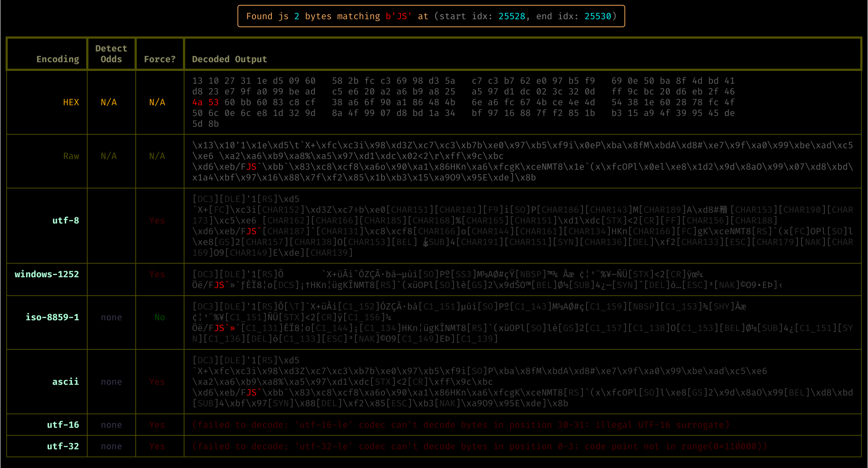Click the utf-32 failed to decode message
Screen dimensions: 868x468
click(x=479, y=446)
